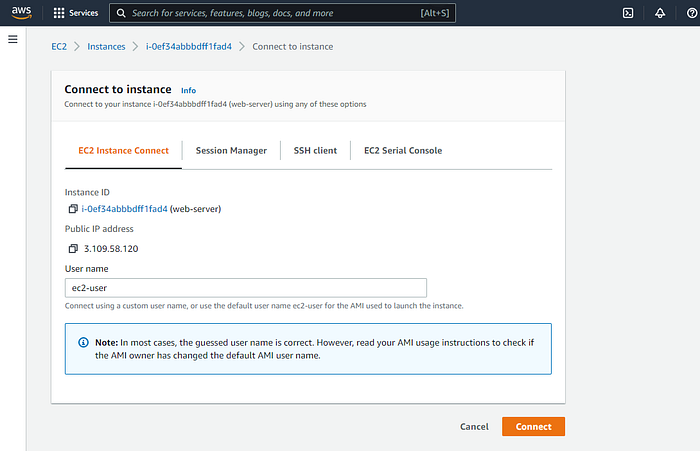Open the help question mark icon
700x451 pixels.
pyautogui.click(x=692, y=13)
